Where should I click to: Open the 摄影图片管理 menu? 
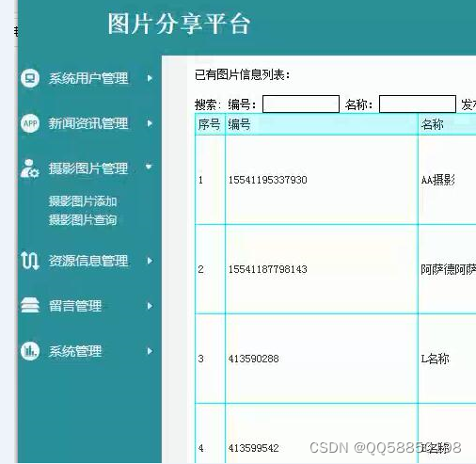88,168
